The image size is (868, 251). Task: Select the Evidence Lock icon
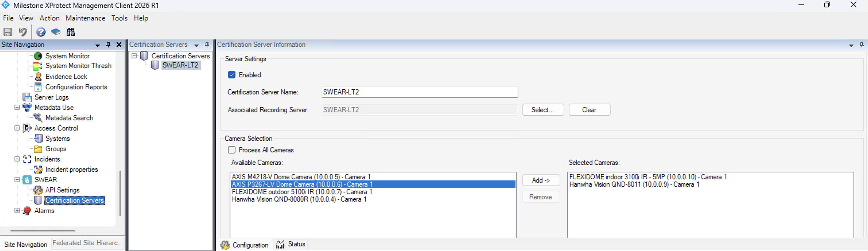pos(38,77)
